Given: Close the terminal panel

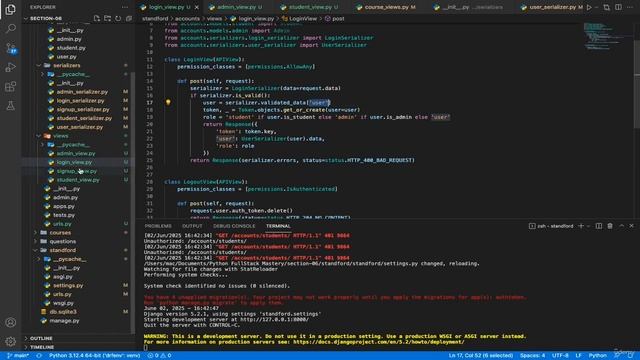Looking at the screenshot, I should coord(631,226).
